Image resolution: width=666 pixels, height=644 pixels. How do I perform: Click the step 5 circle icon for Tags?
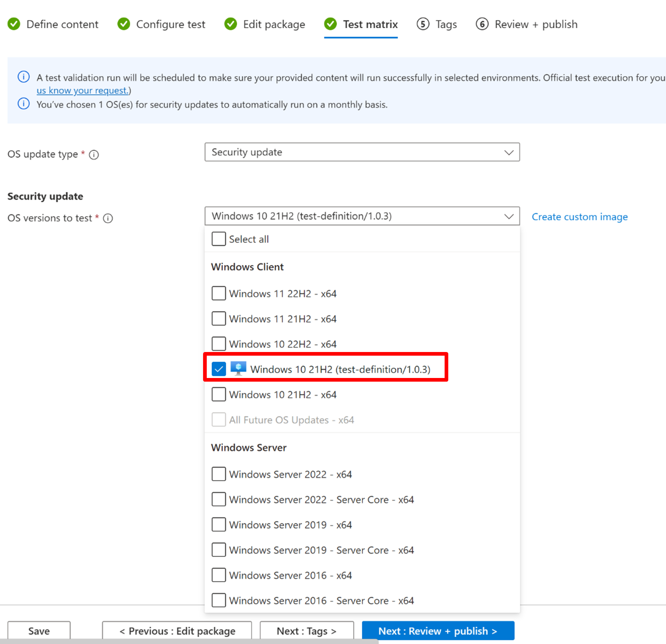pos(423,24)
